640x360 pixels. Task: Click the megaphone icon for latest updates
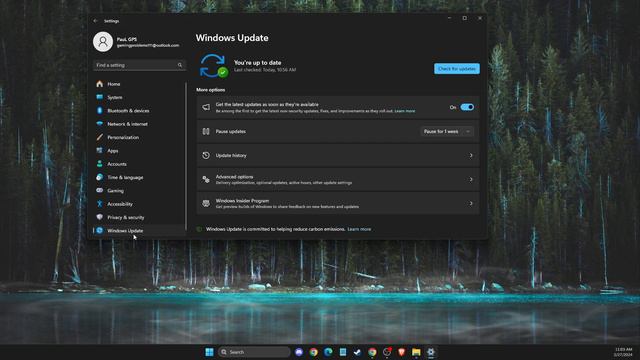[206, 107]
